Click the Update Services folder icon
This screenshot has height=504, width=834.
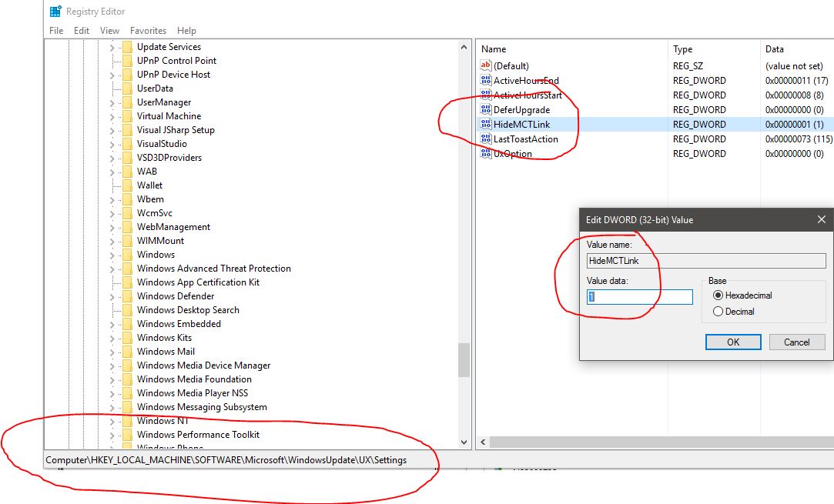point(127,47)
